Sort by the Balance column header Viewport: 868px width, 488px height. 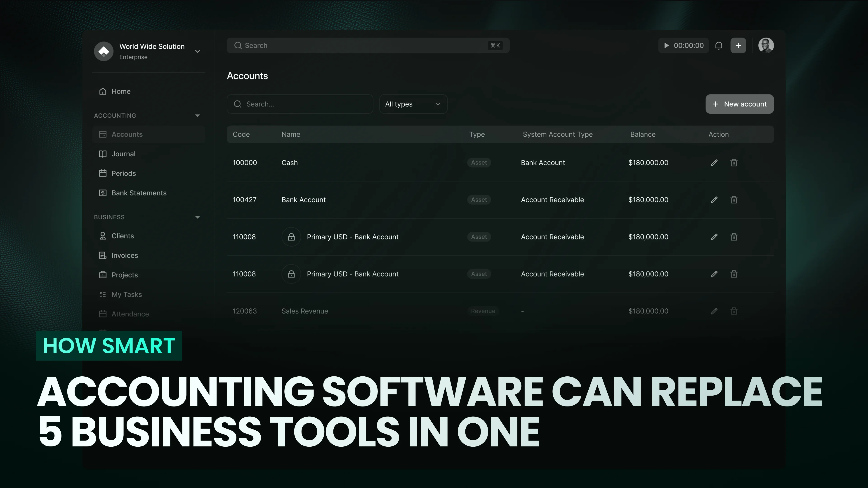(x=643, y=134)
